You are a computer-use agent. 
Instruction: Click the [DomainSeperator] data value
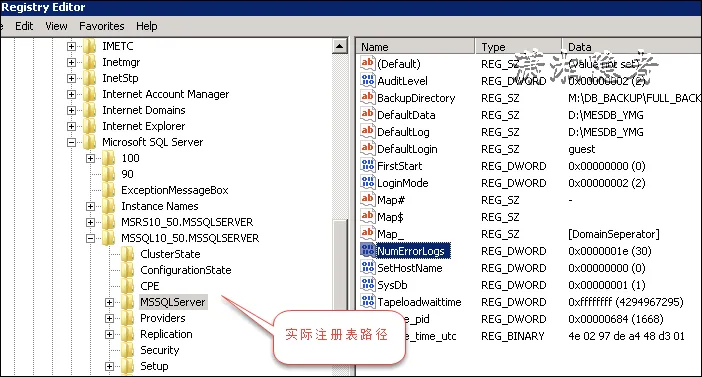[x=614, y=234]
